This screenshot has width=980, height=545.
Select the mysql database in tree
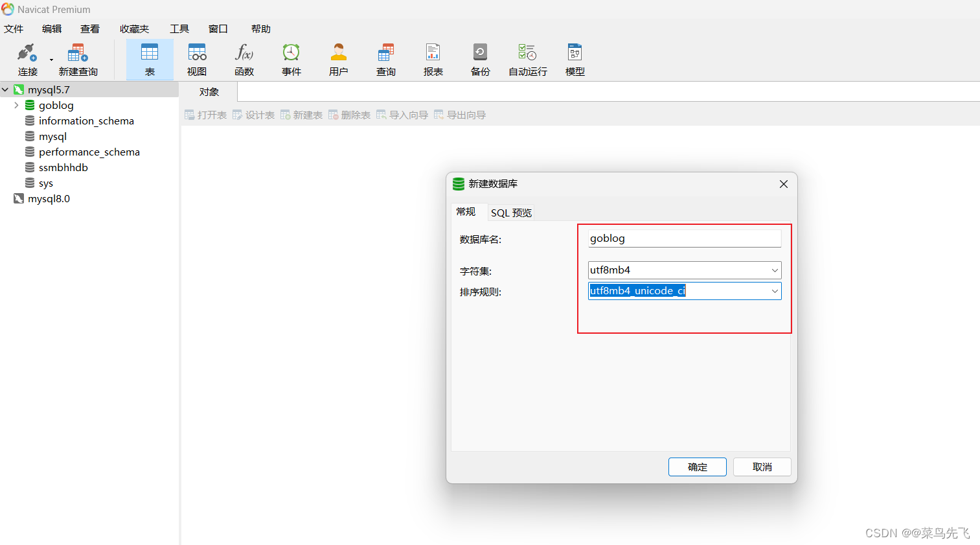click(x=52, y=136)
